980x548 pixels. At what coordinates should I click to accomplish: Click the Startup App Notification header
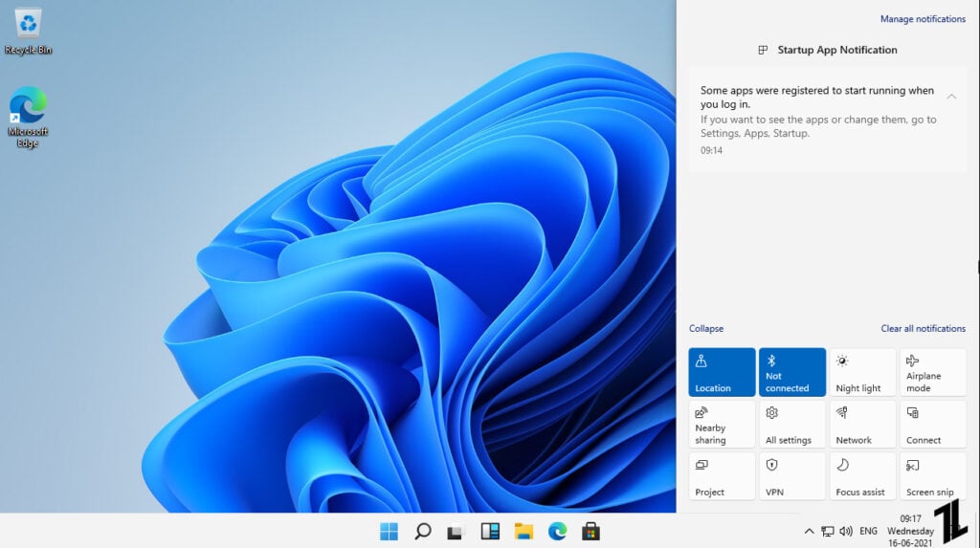tap(828, 50)
